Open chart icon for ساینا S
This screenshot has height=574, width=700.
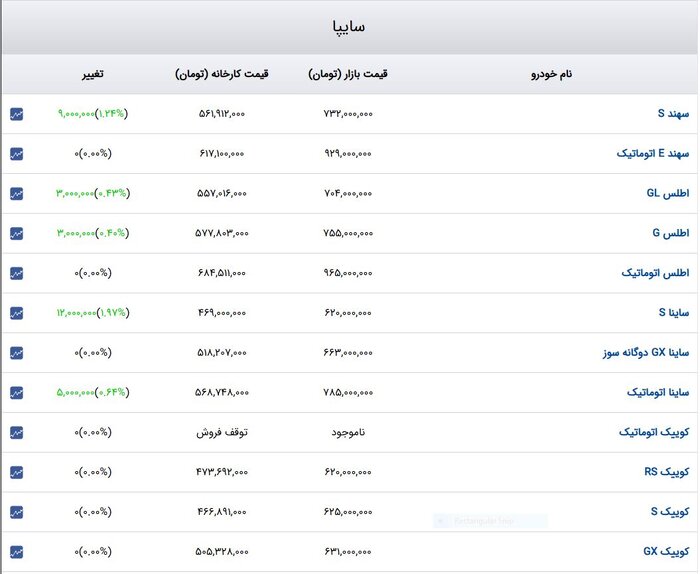(x=16, y=313)
